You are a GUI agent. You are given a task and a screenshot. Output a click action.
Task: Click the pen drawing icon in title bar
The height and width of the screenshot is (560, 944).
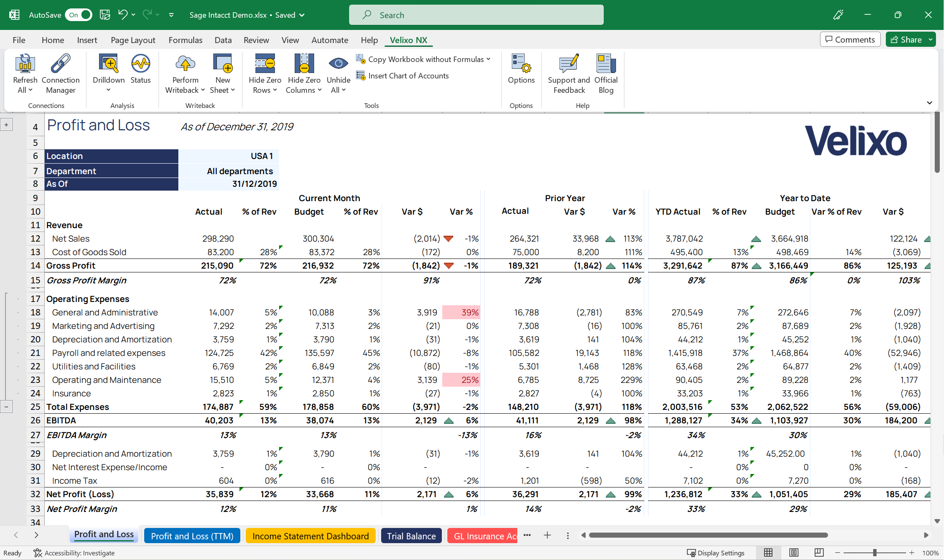pyautogui.click(x=838, y=15)
